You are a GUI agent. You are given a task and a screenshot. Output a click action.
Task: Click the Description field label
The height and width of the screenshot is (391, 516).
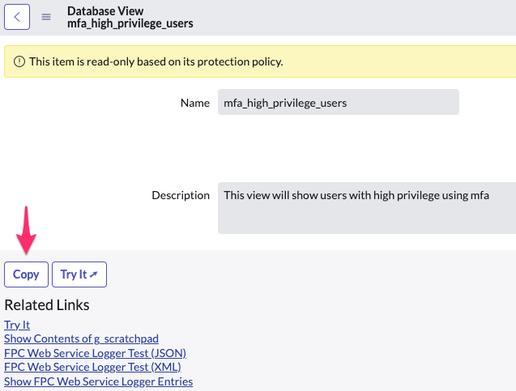coord(181,195)
